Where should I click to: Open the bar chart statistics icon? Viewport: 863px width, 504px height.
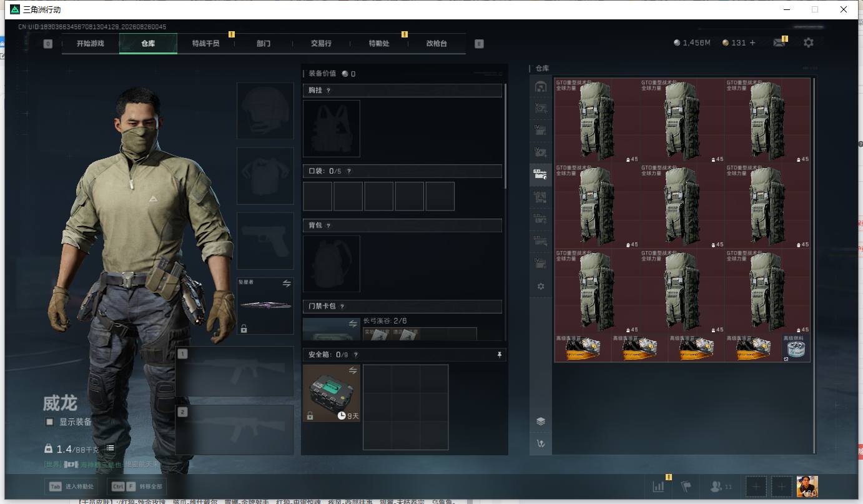coord(658,487)
